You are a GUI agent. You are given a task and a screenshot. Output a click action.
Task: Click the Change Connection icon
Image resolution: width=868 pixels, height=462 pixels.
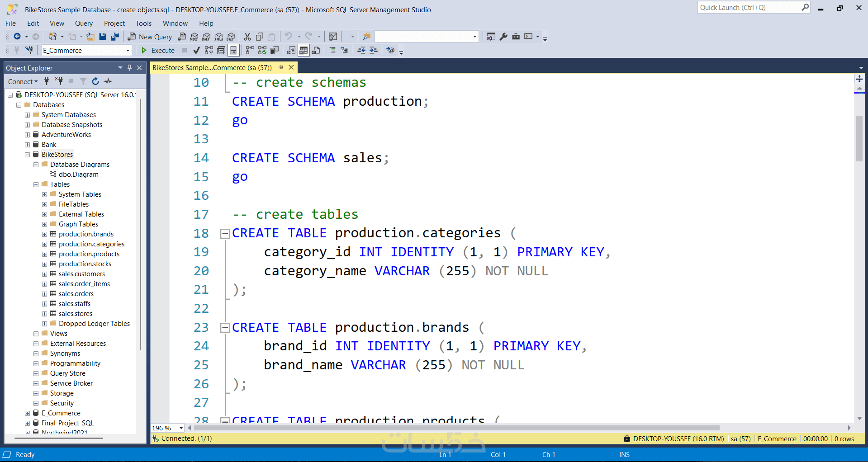pos(29,50)
